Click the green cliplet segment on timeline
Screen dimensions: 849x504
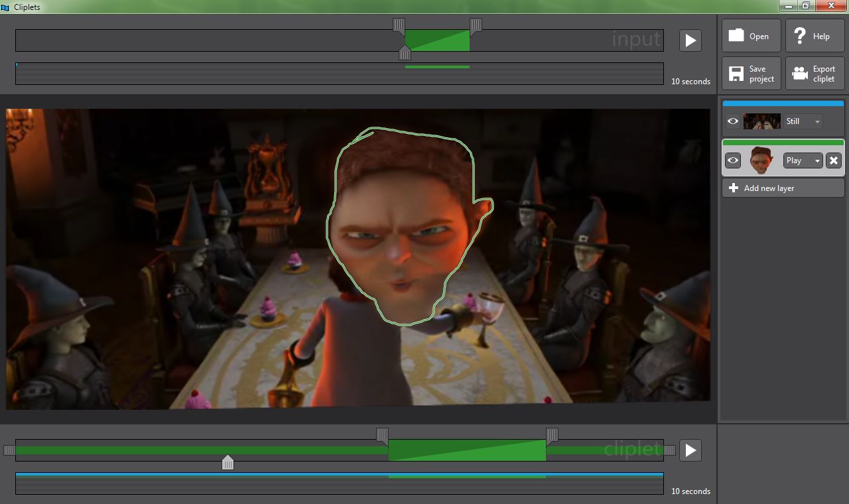coord(467,450)
